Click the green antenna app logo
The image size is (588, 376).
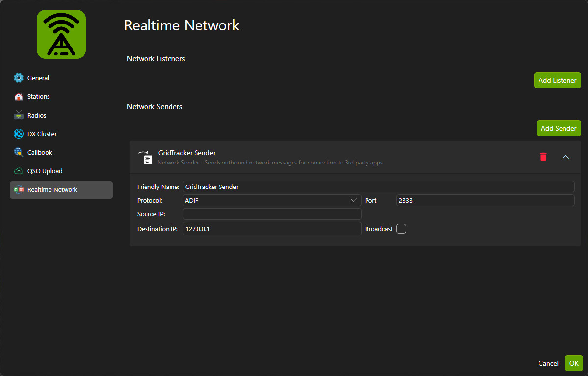click(x=61, y=34)
